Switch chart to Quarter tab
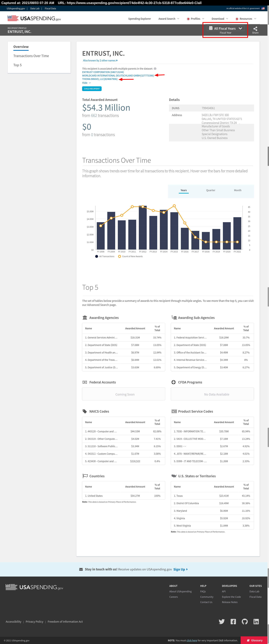Image resolution: width=269 pixels, height=644 pixels. (211, 190)
